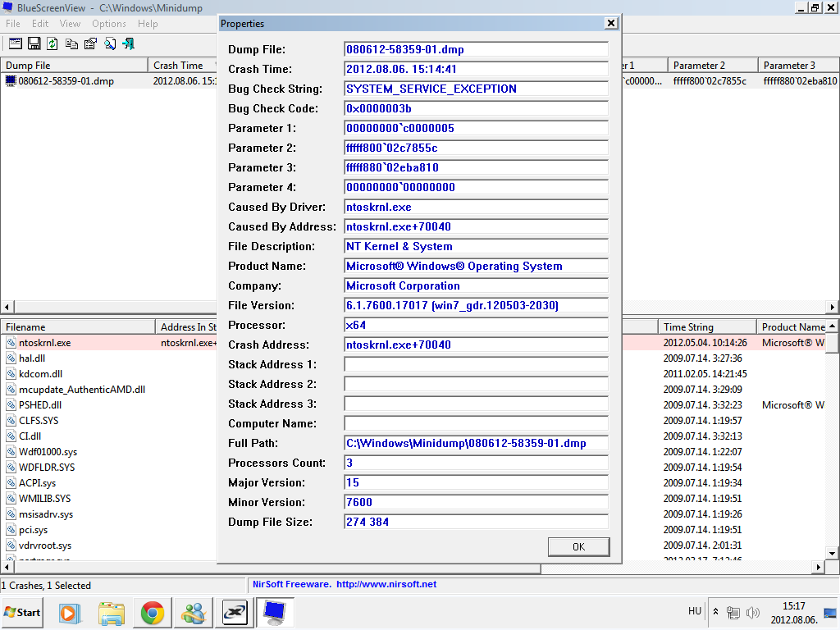Sort lower pane by Time String column
Screen dimensions: 840x630
point(707,326)
